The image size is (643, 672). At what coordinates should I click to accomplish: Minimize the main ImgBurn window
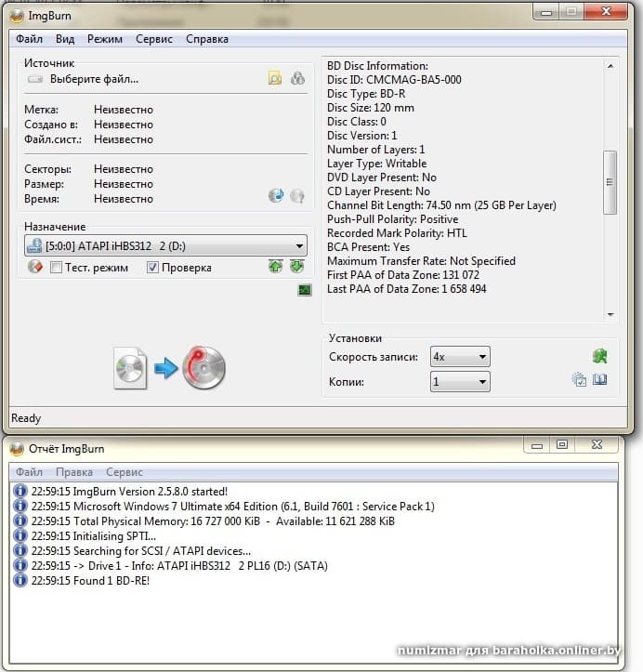(x=546, y=12)
